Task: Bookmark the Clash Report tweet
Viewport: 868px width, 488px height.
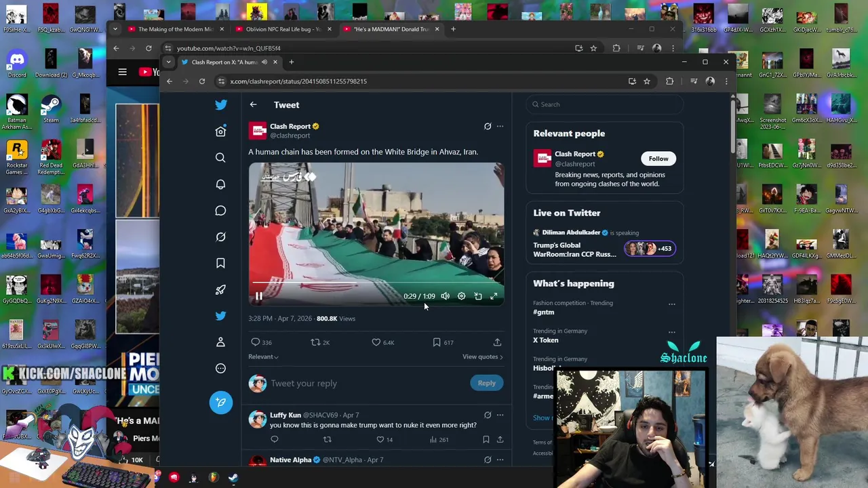Action: pyautogui.click(x=443, y=342)
